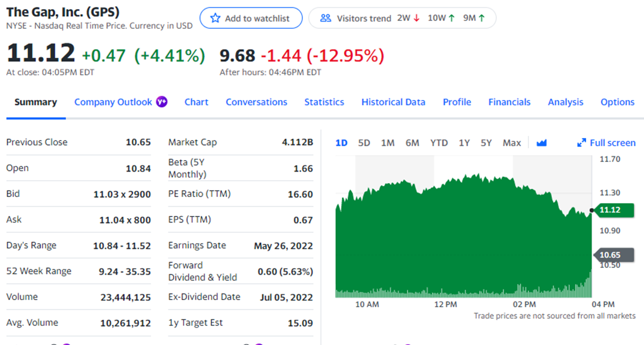This screenshot has width=644, height=345.
Task: Click the Previous Close value 10.65
Action: [138, 142]
